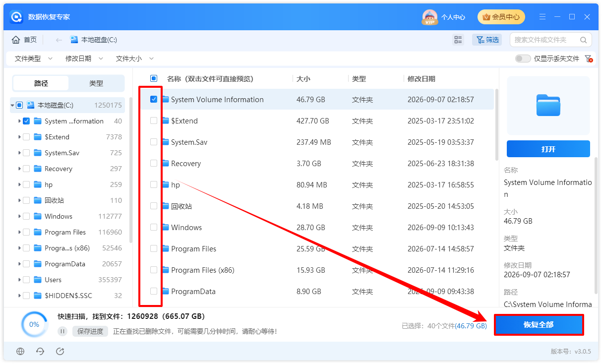Check the System.Sav row checkbox in list
The image size is (602, 364).
(x=154, y=142)
